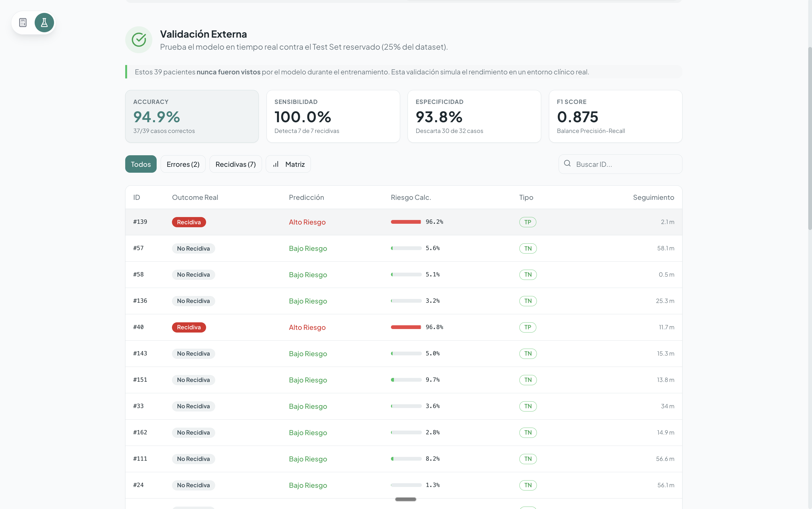Click the Seguimiento column header
The image size is (812, 509).
point(653,197)
